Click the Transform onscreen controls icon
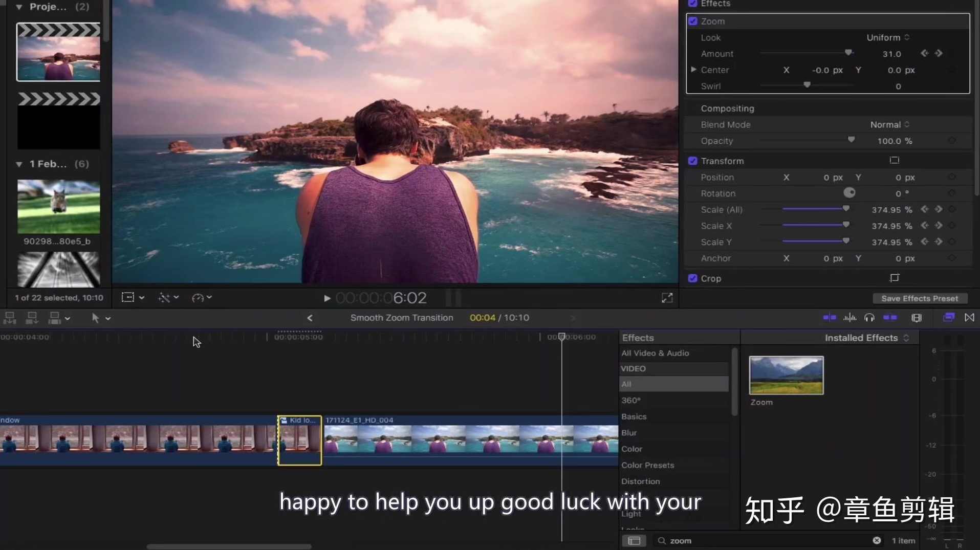This screenshot has width=980, height=550. tap(894, 161)
